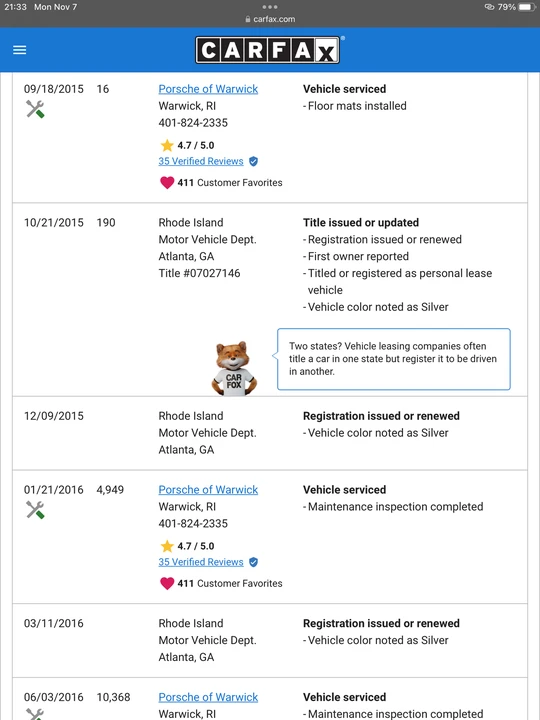The height and width of the screenshot is (720, 540).
Task: Tap the verified shield badge in first entry
Action: [x=253, y=161]
